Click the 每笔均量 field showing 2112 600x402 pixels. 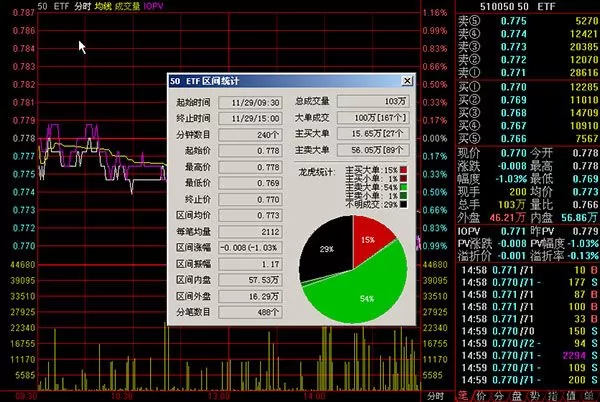coord(250,232)
